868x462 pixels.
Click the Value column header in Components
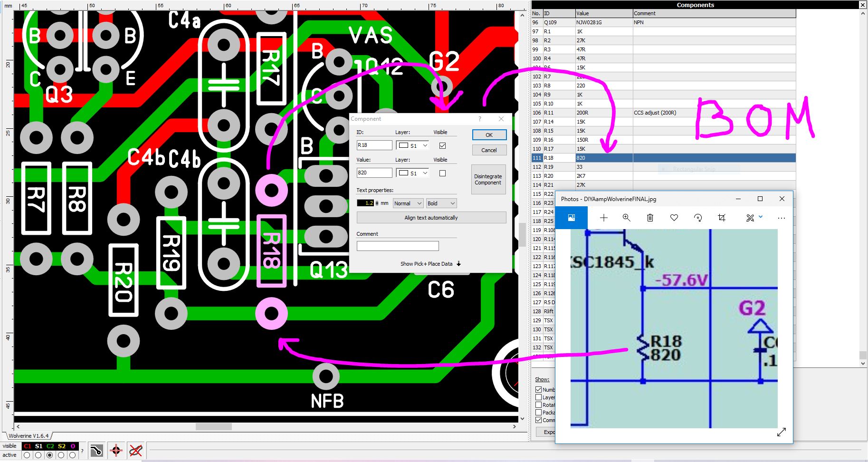tap(604, 13)
